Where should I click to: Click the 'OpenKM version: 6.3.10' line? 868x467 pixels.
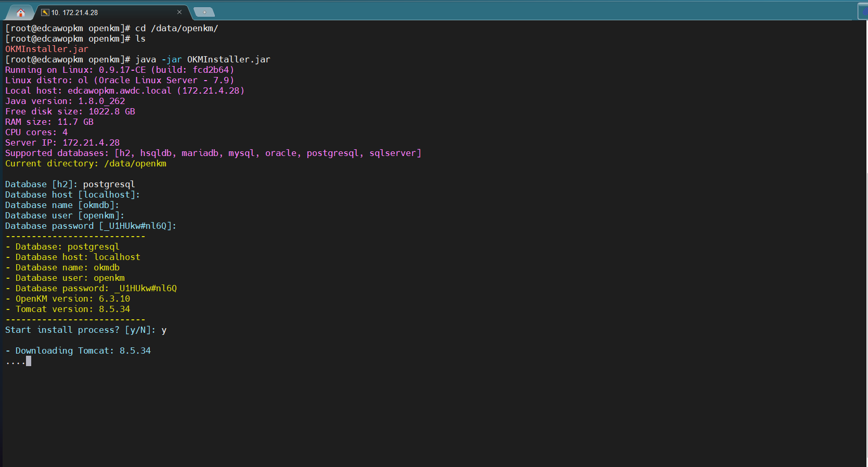pyautogui.click(x=68, y=299)
